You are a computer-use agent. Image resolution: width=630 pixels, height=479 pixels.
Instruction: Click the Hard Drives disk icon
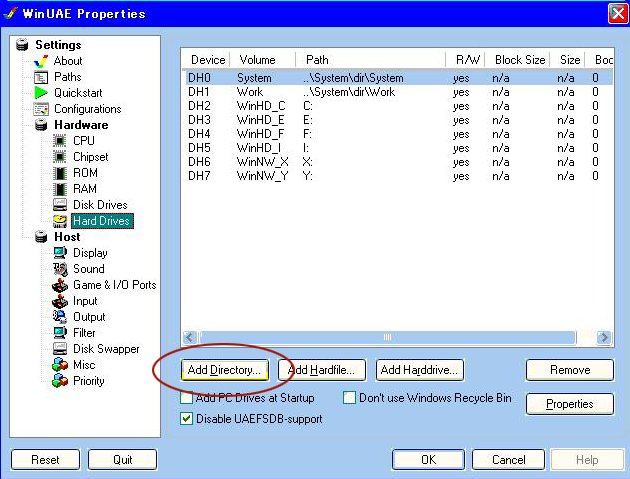pos(60,221)
